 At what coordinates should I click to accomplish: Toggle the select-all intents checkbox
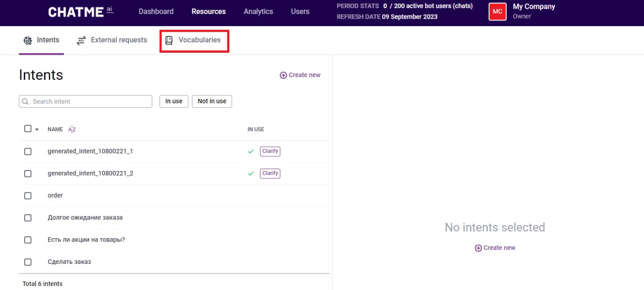28,129
